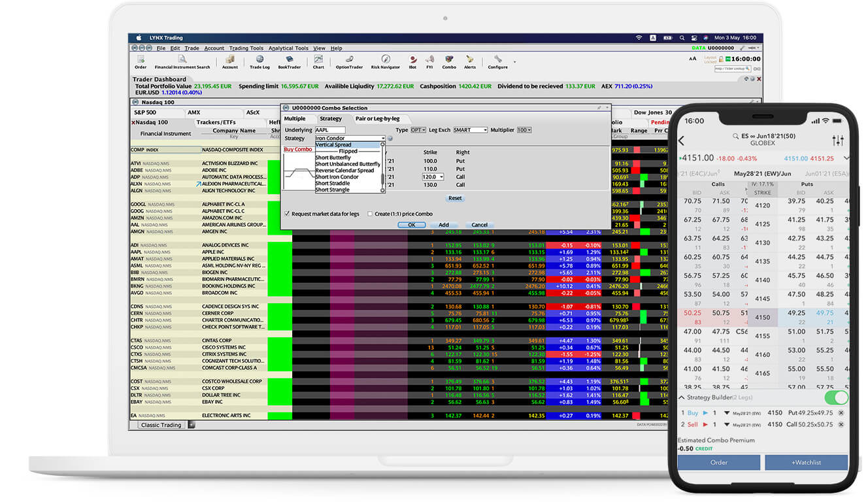Viewport: 868px width, 502px height.
Task: Click the macOS Spotlight search icon
Action: click(x=682, y=38)
